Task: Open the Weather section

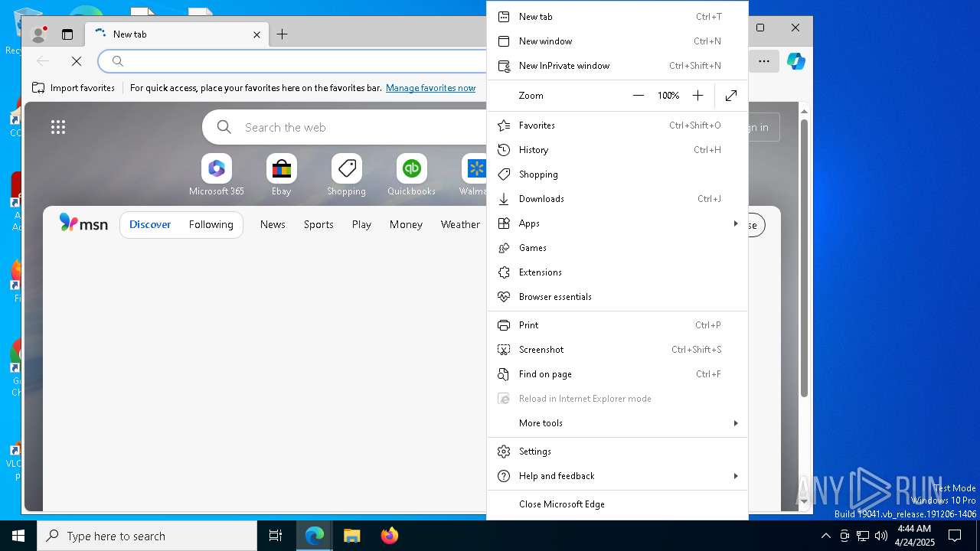Action: coord(460,224)
